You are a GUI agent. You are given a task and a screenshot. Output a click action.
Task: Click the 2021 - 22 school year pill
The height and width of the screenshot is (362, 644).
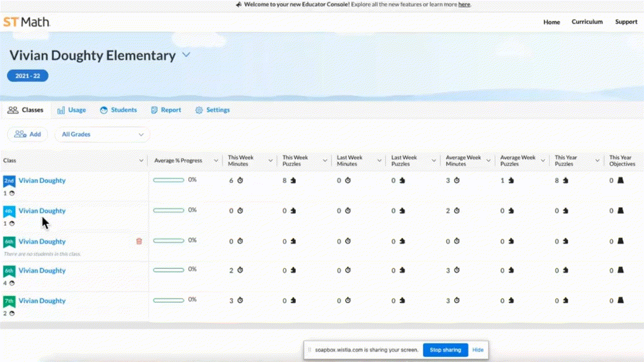(x=28, y=76)
